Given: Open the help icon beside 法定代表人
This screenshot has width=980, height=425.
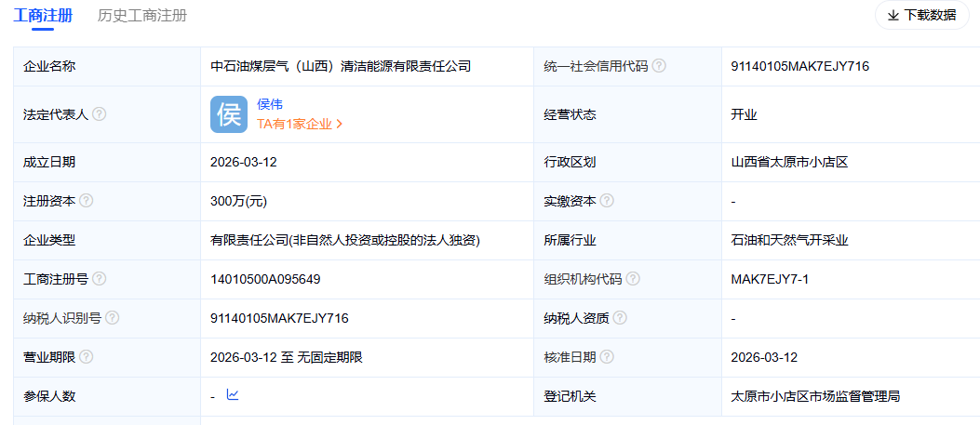Looking at the screenshot, I should pos(99,114).
